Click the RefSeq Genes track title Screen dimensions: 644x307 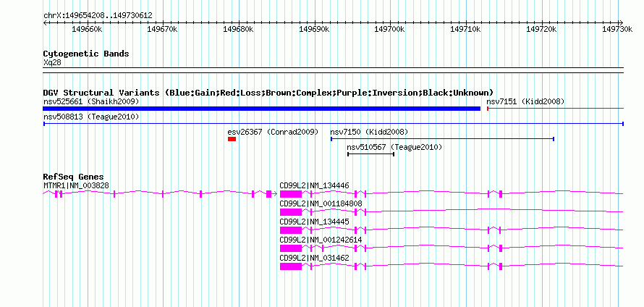(73, 177)
